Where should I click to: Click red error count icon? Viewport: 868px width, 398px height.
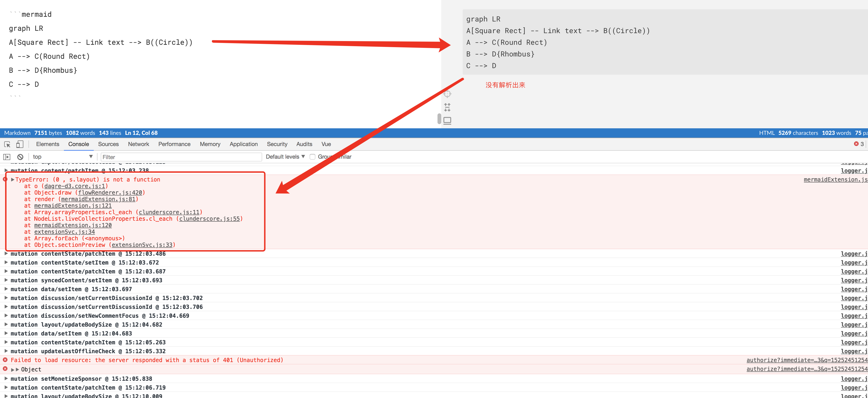856,144
